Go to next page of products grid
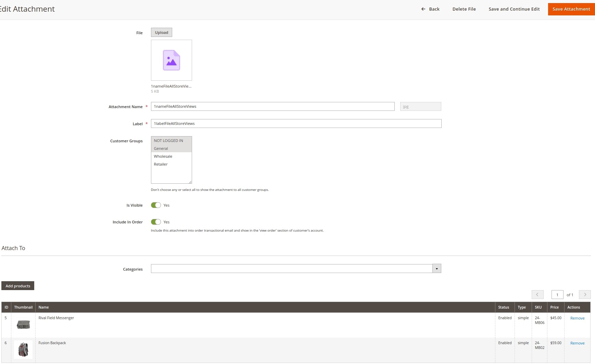The width and height of the screenshot is (595, 364). click(585, 295)
